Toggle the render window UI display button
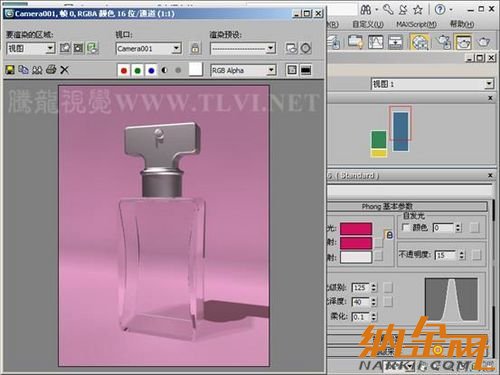This screenshot has height=375, width=500. pyautogui.click(x=306, y=70)
